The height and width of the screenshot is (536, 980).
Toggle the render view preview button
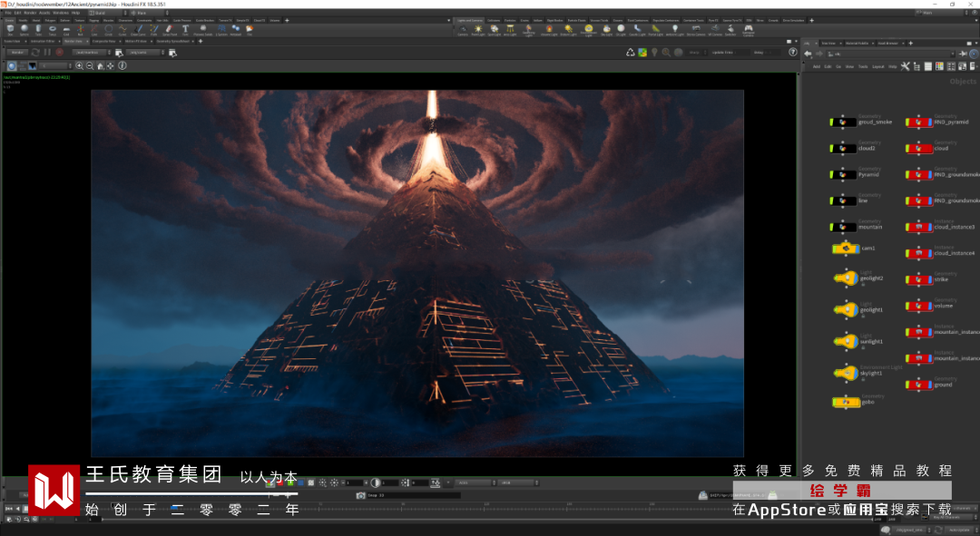coord(12,65)
